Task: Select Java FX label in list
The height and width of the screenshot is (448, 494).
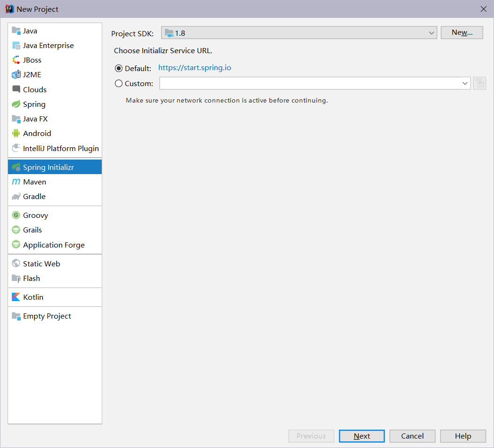Action: coord(35,119)
